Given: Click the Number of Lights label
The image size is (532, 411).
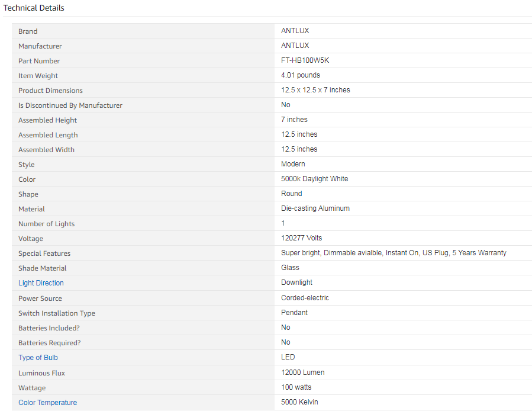Looking at the screenshot, I should [x=47, y=224].
